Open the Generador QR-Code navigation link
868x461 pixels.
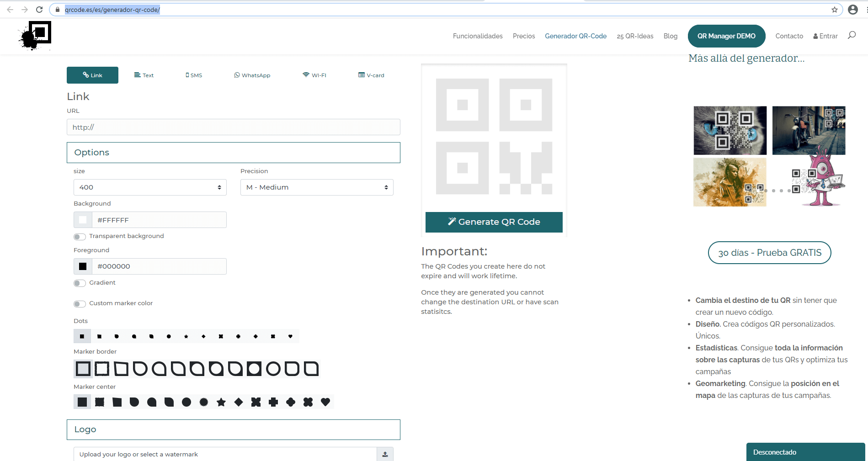(575, 36)
